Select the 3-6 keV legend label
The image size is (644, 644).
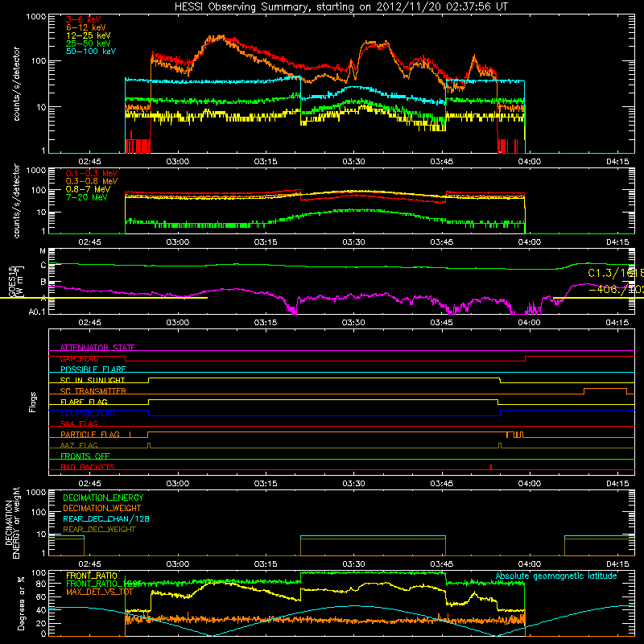83,19
